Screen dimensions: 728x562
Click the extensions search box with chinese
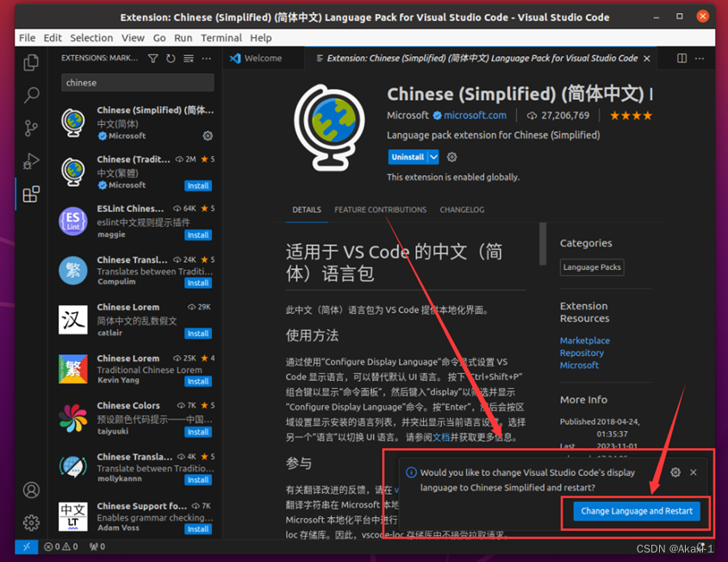[x=138, y=83]
